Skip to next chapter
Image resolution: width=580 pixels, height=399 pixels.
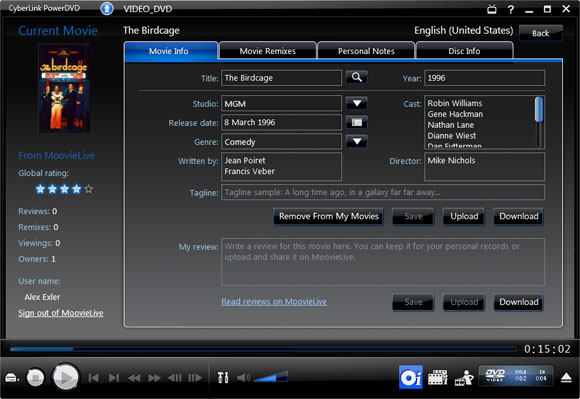(114, 378)
